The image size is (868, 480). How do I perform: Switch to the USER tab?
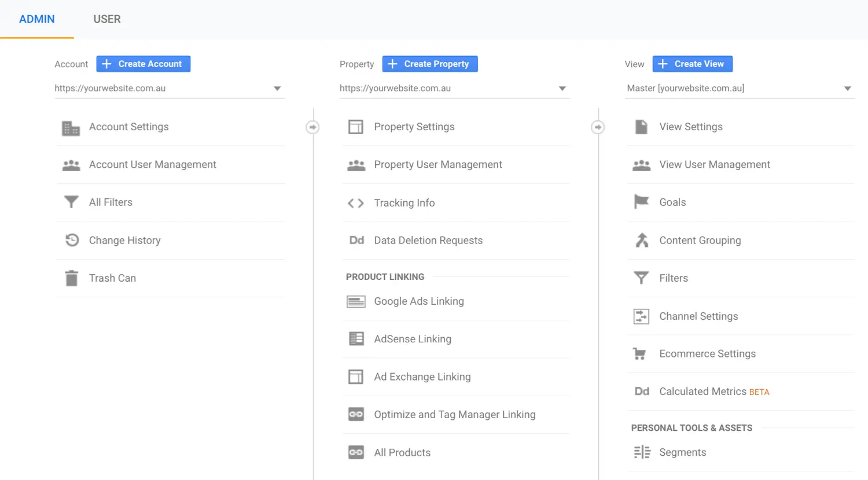pos(107,19)
